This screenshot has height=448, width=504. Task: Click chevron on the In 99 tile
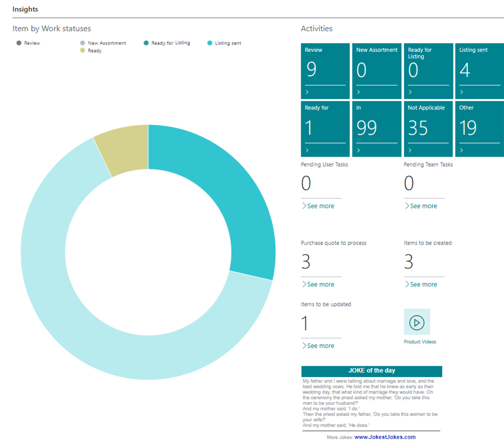358,150
